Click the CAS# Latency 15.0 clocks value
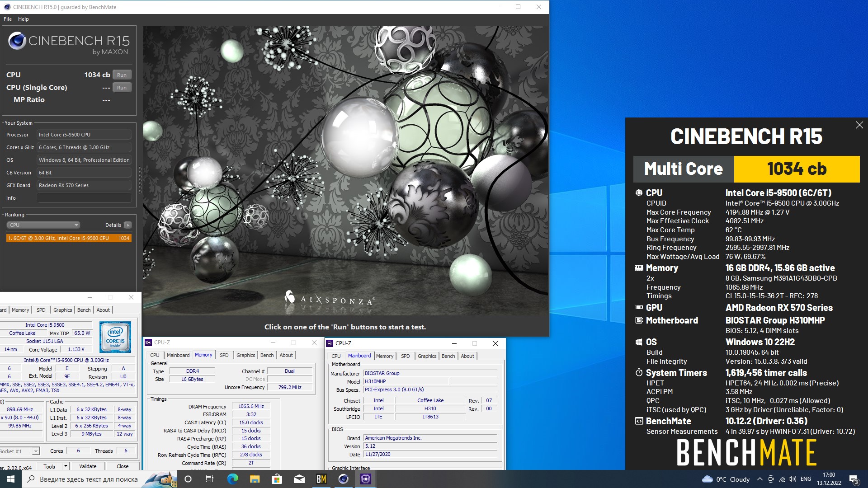Viewport: 868px width, 488px height. tap(251, 422)
